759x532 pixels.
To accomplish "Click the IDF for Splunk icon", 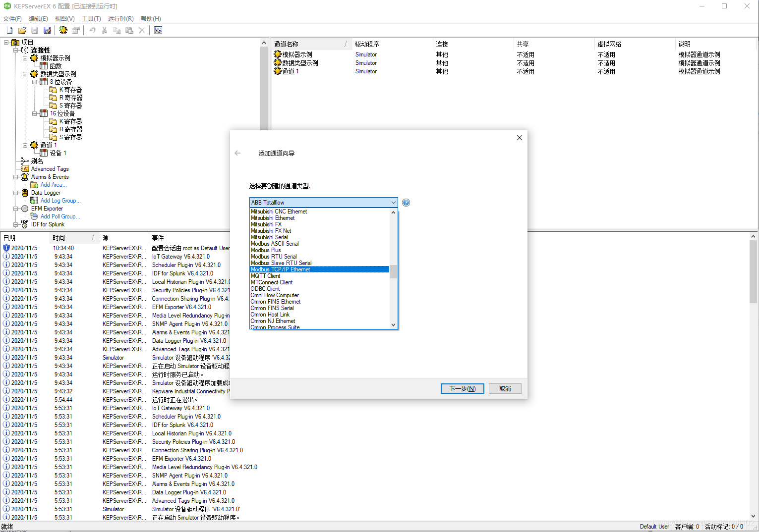I will [25, 224].
